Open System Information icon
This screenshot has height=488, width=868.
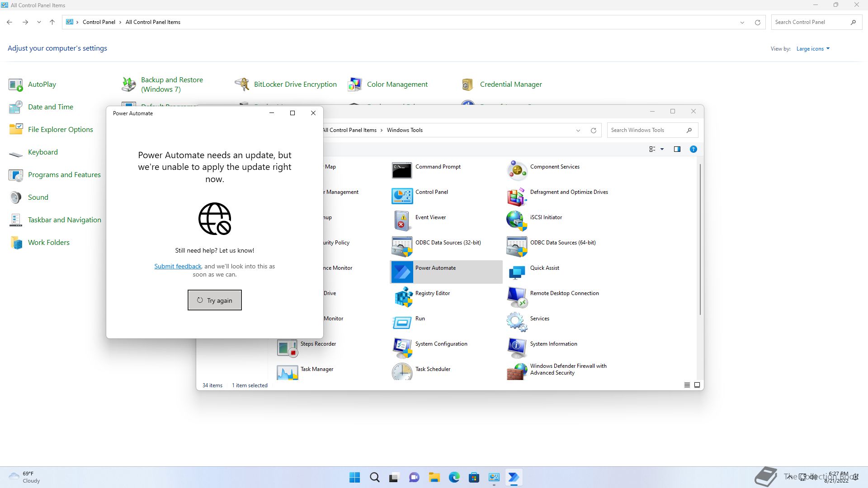tap(517, 347)
